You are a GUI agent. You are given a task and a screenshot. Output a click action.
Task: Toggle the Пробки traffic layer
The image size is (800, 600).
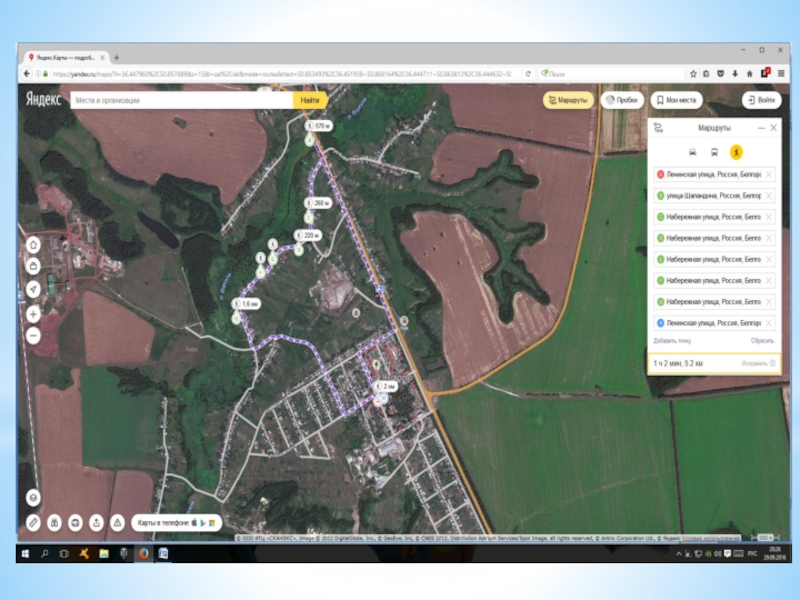pos(622,100)
